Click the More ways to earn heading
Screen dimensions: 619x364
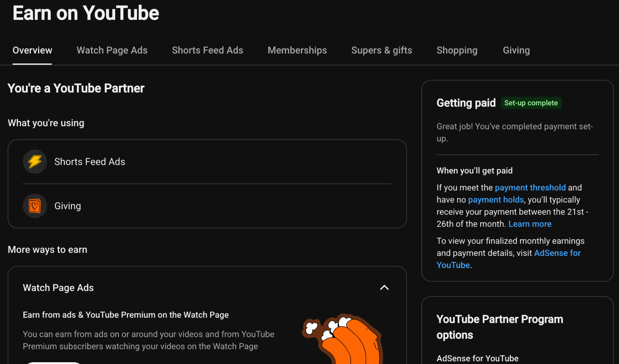47,250
